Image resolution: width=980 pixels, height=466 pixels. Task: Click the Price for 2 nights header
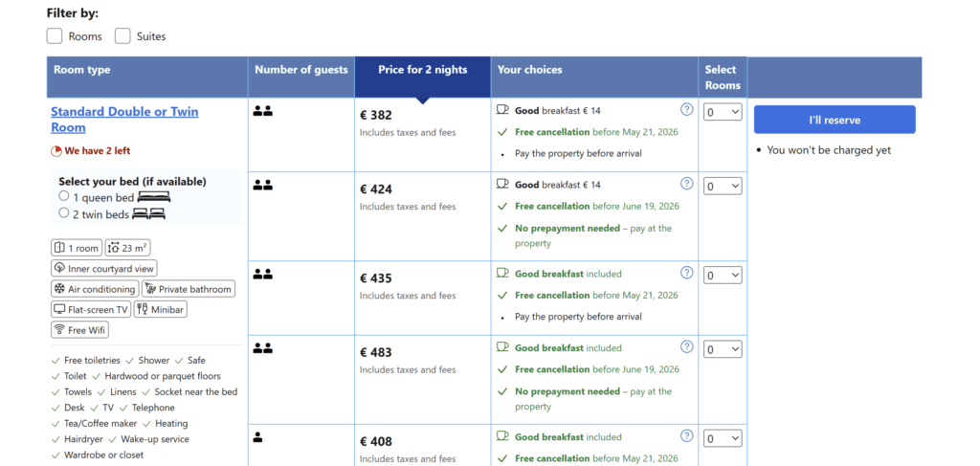point(422,70)
